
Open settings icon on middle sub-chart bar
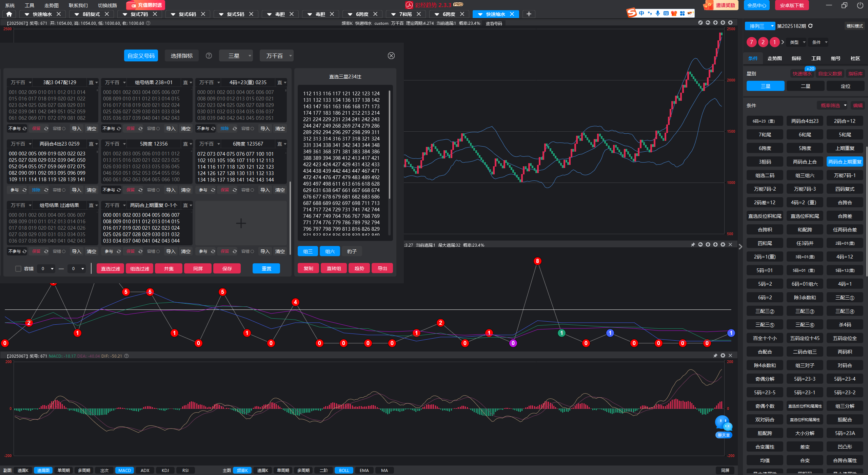723,245
